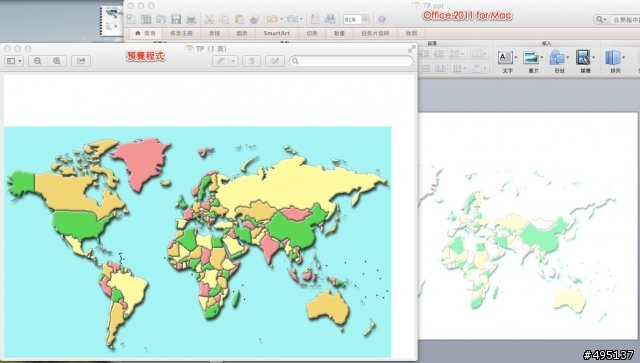Image resolution: width=640 pixels, height=363 pixels.
Task: Click the Open file folder icon
Action: [161, 19]
